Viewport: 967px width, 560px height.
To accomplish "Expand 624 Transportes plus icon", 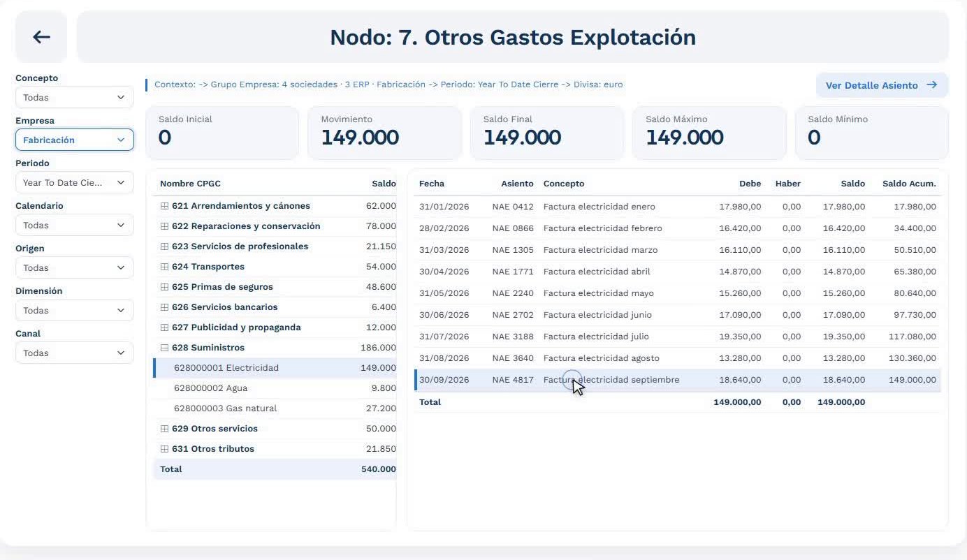I will (x=165, y=267).
